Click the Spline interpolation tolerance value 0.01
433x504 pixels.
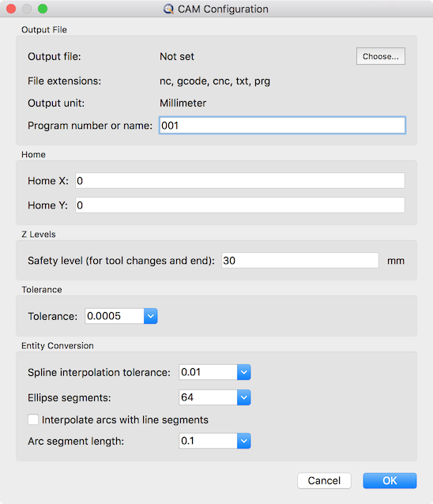[208, 372]
